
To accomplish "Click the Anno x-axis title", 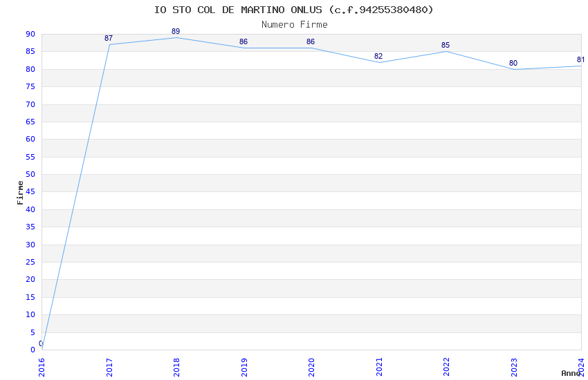I will 571,373.
